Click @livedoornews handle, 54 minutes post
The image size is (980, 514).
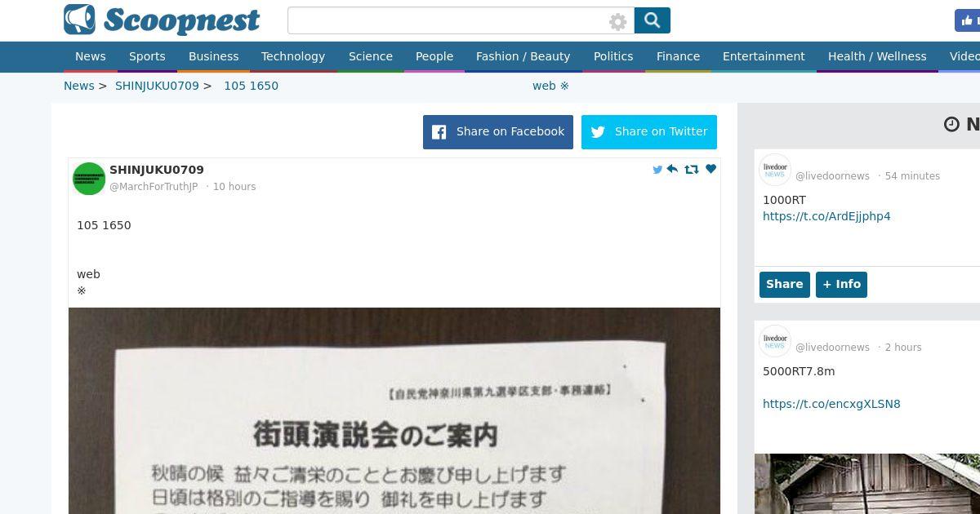tap(832, 176)
